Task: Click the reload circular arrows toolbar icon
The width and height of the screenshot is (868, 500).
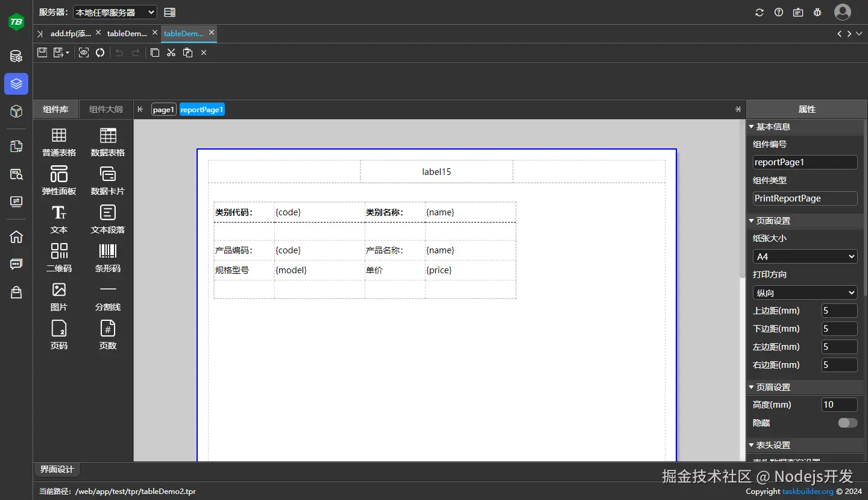Action: pyautogui.click(x=100, y=52)
